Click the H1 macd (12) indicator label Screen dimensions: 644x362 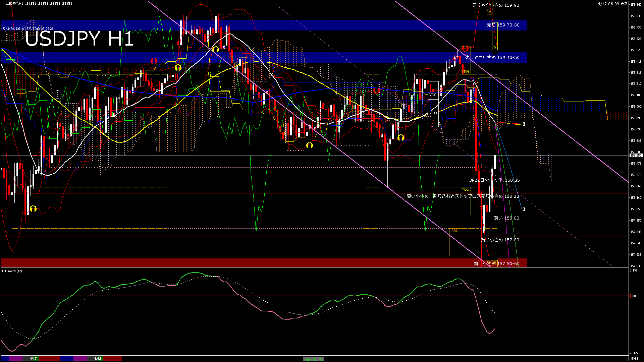pyautogui.click(x=12, y=271)
